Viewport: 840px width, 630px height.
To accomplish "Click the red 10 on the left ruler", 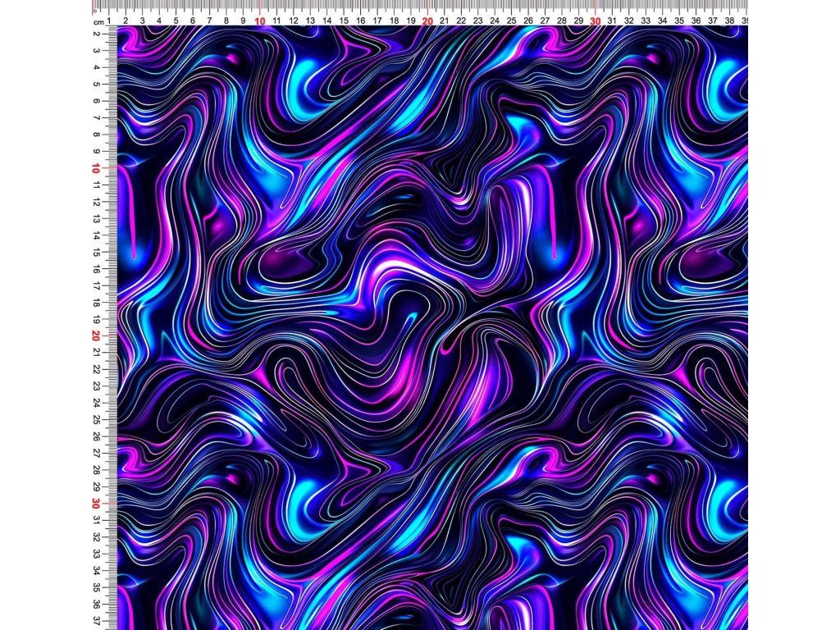I will [x=96, y=168].
